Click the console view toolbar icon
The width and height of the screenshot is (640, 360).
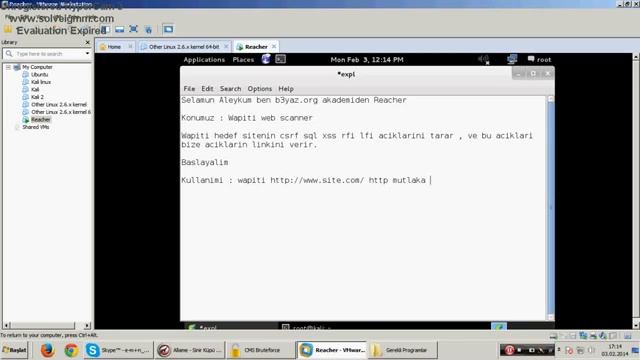(x=168, y=29)
